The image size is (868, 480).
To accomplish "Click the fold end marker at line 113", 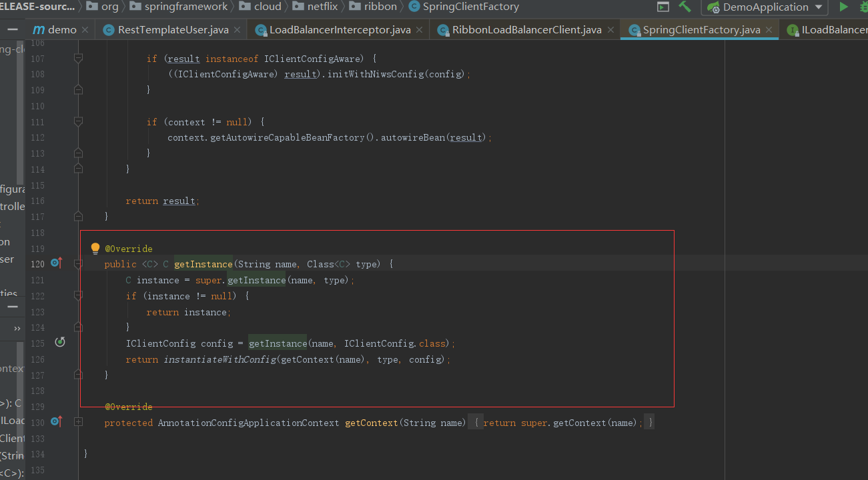I will 78,153.
